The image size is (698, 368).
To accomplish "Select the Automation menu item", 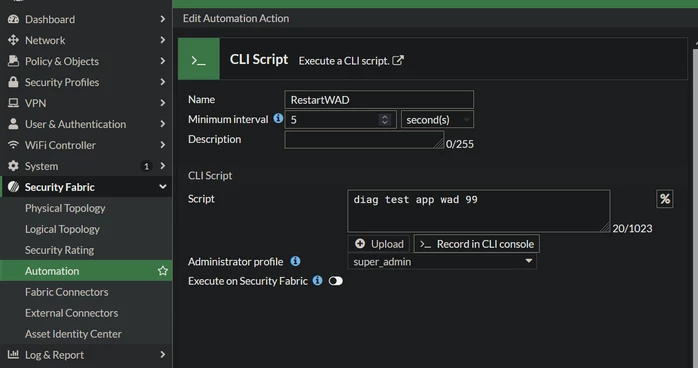I will (x=86, y=271).
